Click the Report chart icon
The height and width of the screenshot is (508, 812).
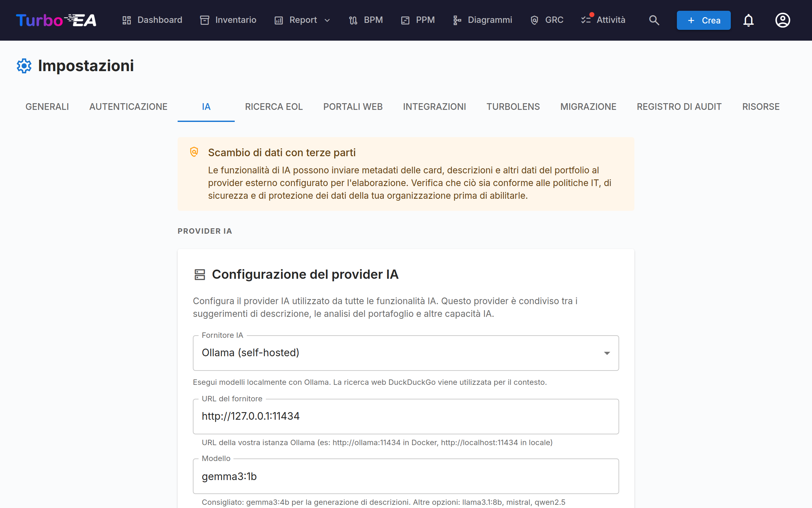[278, 20]
